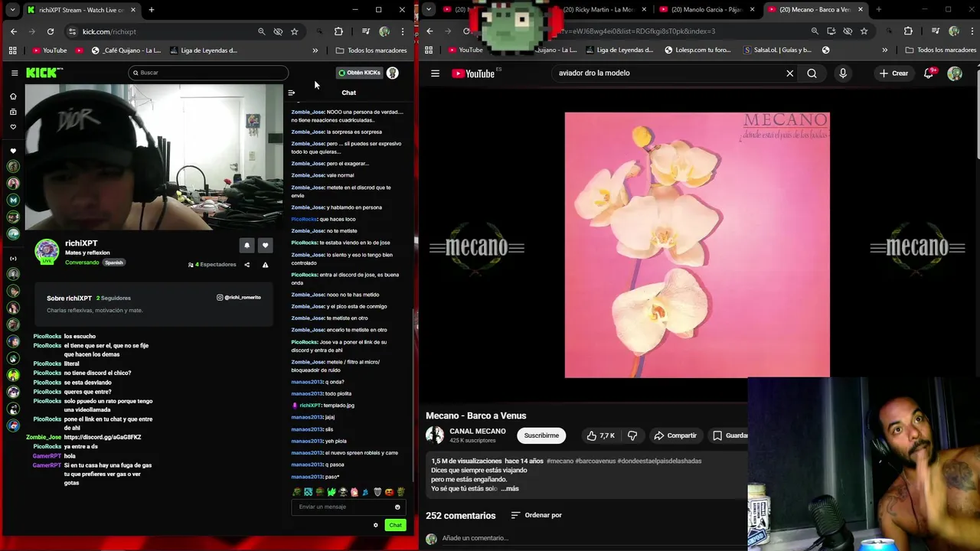Open site information icon beside kick.com URL
The height and width of the screenshot is (551, 980).
click(73, 31)
